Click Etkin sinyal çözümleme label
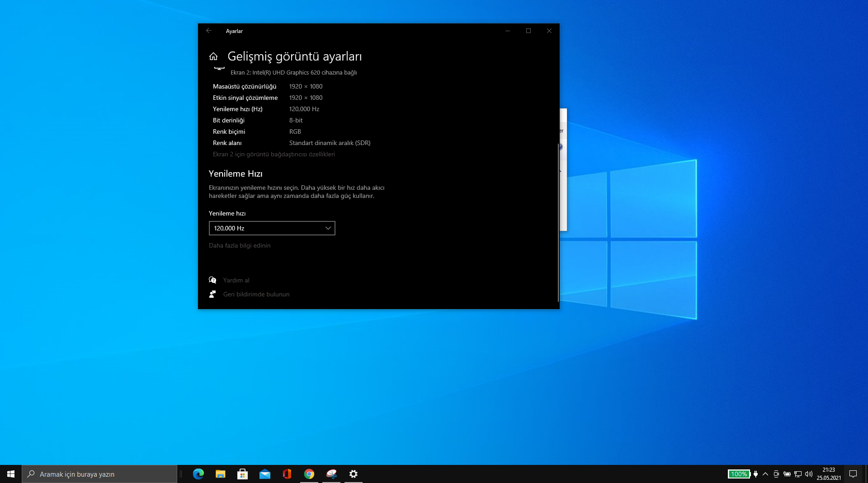This screenshot has width=868, height=483. [x=245, y=98]
